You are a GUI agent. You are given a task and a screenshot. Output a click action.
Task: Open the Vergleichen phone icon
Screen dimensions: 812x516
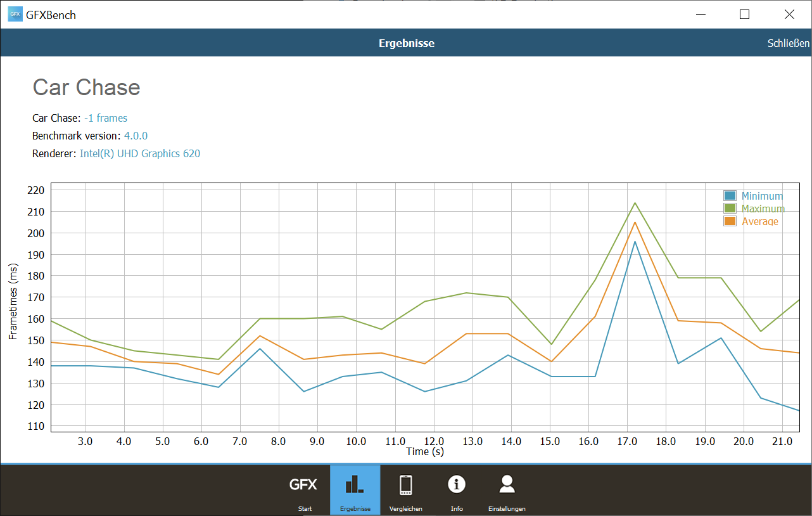pos(406,486)
